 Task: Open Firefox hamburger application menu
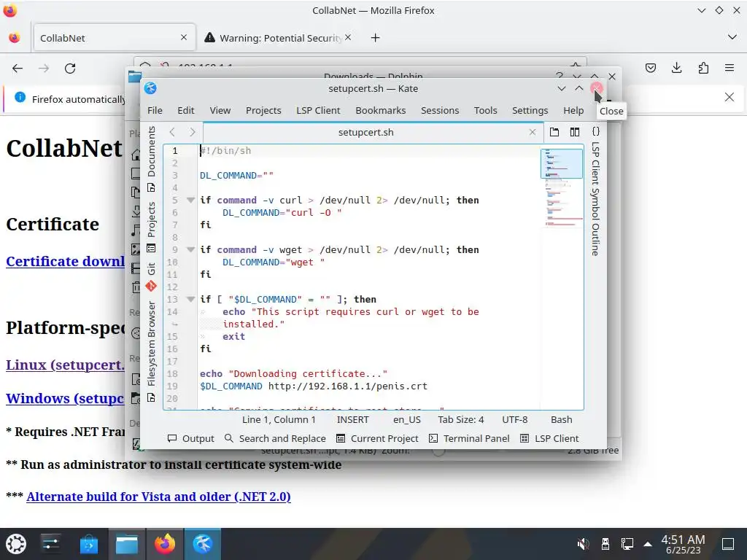pos(729,68)
